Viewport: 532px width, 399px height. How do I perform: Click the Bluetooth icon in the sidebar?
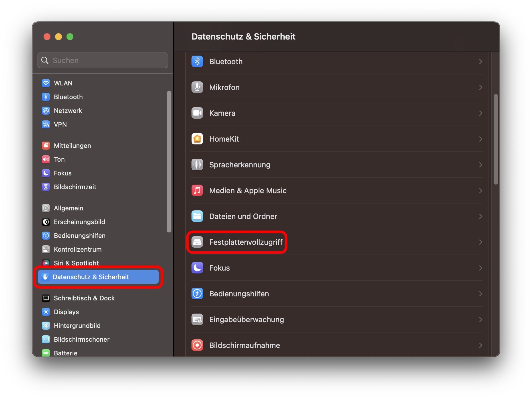tap(46, 97)
